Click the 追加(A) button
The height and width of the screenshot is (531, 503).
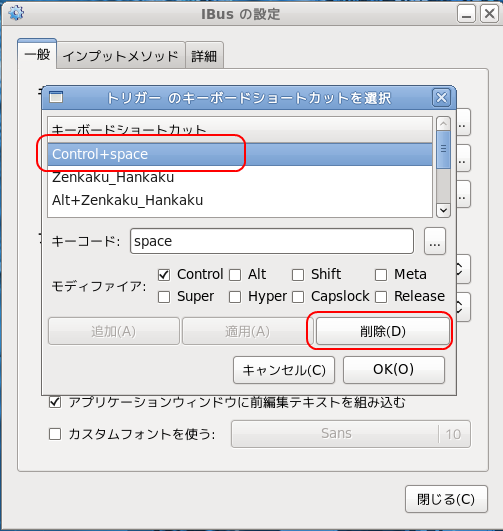click(x=114, y=331)
